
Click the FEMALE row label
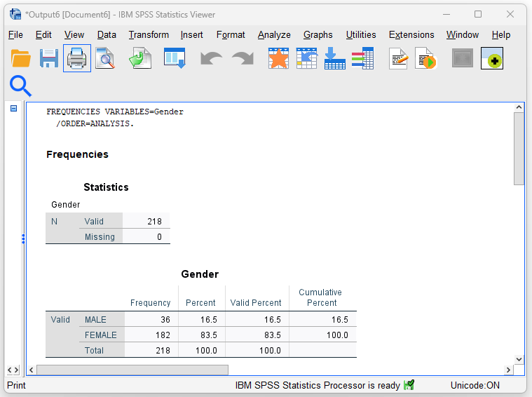click(x=101, y=335)
